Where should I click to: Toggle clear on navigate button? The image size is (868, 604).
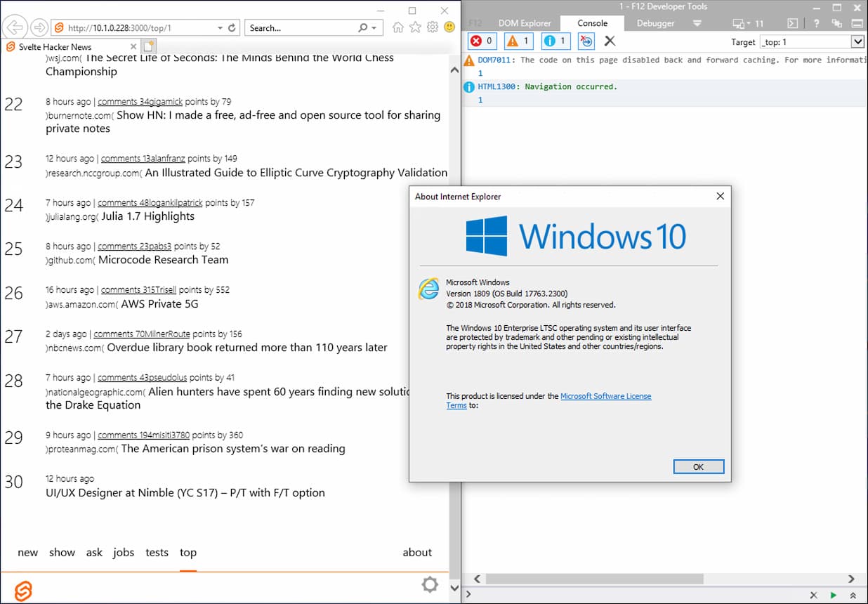click(586, 41)
